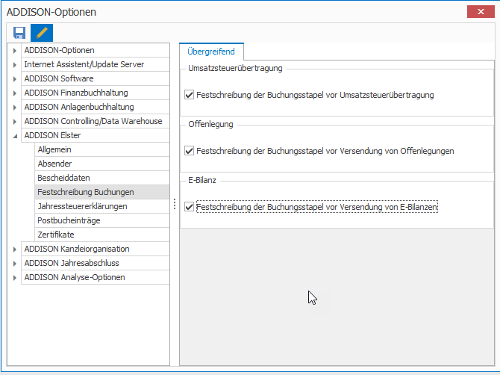
Task: Uncheck Festschreibung vor Versendung von Offenlegungen checkbox
Action: 189,151
